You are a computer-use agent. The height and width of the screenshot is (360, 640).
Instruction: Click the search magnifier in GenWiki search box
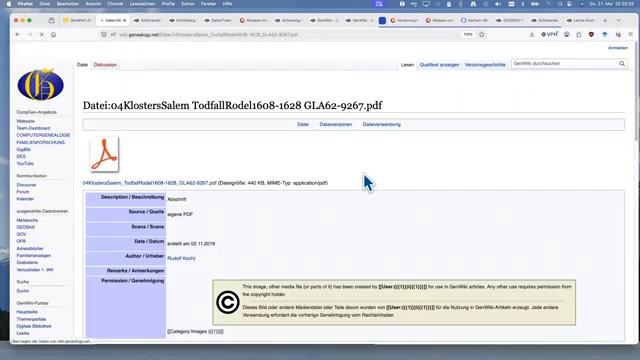(x=622, y=64)
